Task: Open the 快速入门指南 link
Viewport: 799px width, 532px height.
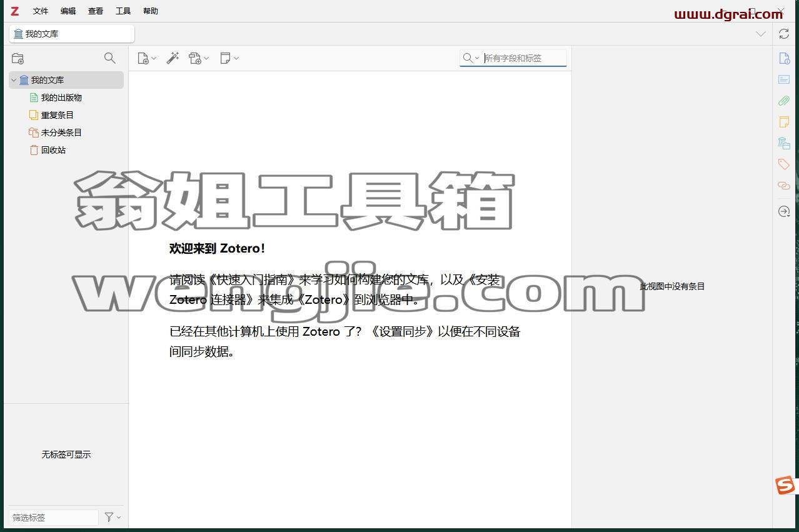Action: coord(253,279)
